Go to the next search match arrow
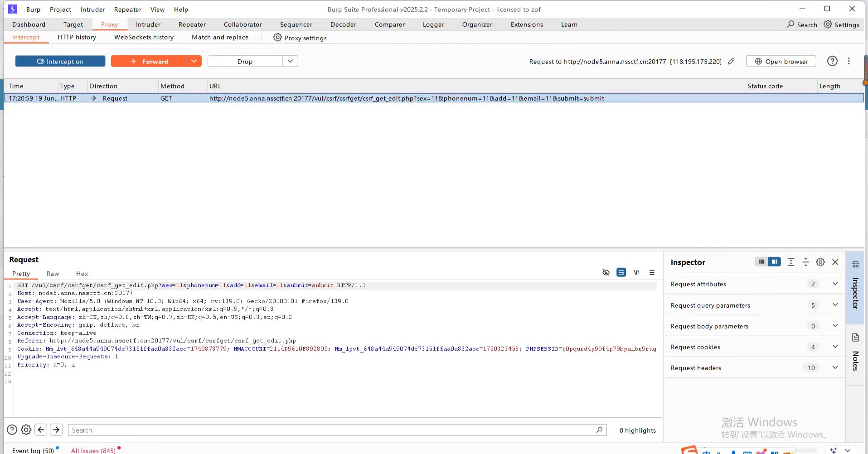 [56, 430]
